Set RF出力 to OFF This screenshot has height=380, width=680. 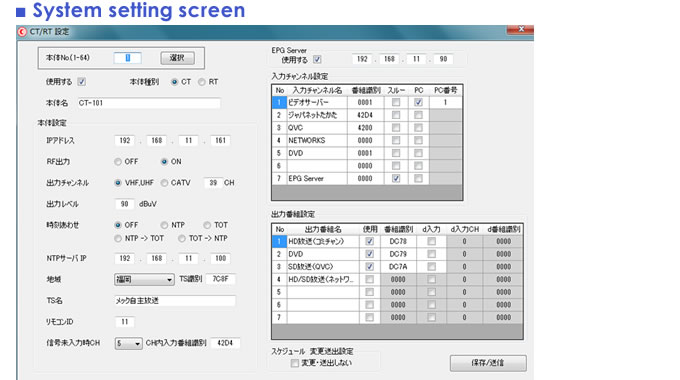click(x=118, y=161)
